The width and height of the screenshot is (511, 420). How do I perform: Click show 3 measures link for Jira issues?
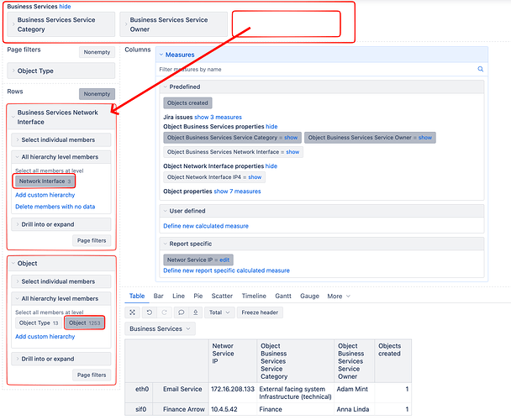point(218,118)
